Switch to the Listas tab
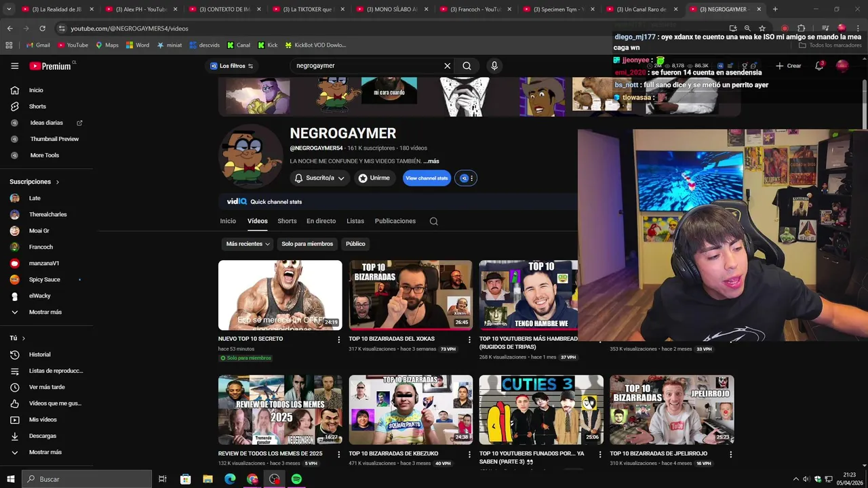Image resolution: width=868 pixels, height=488 pixels. 355,221
